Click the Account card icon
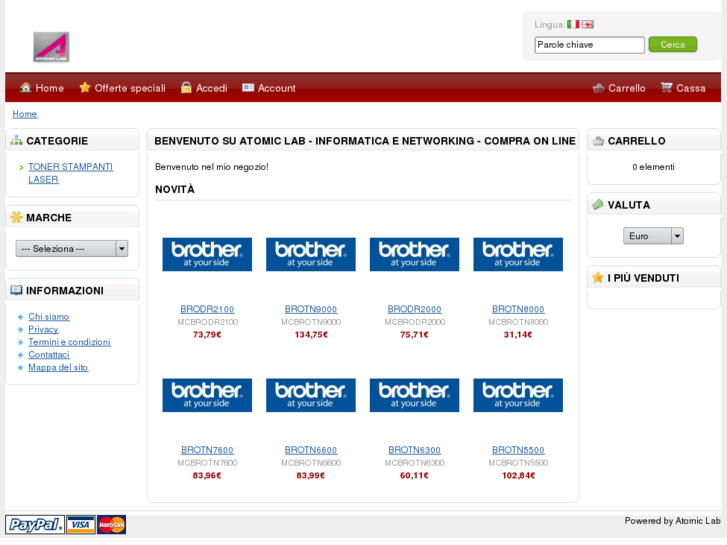727x545 pixels. (248, 88)
